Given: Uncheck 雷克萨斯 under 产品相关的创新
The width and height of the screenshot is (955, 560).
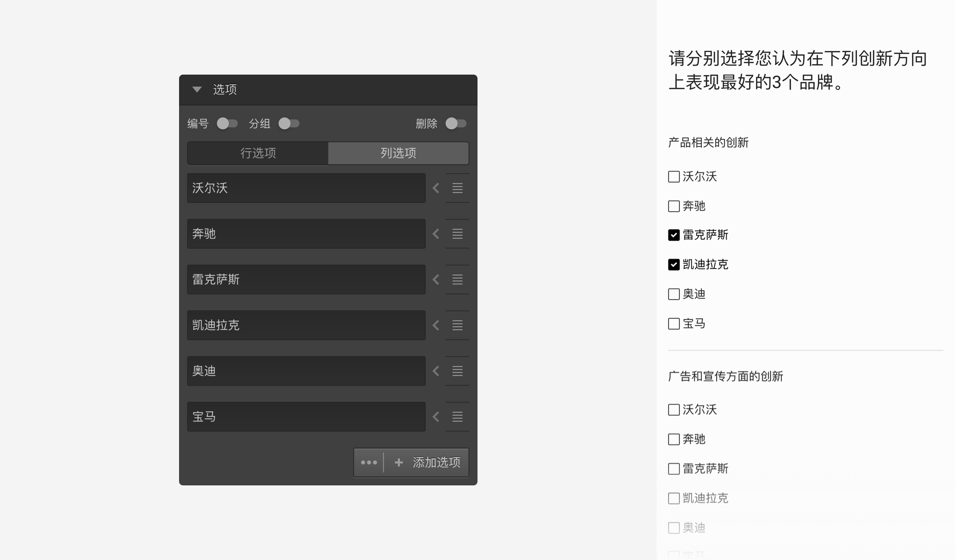Looking at the screenshot, I should [x=674, y=235].
